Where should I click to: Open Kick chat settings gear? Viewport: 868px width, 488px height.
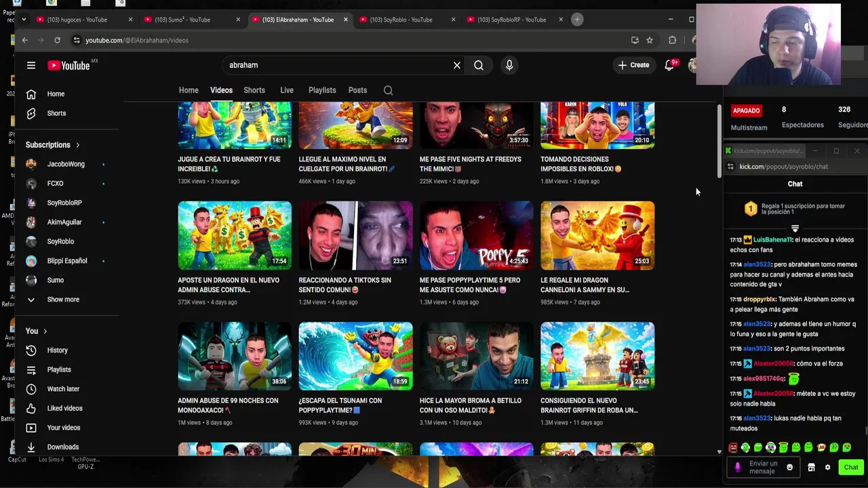pos(827,467)
